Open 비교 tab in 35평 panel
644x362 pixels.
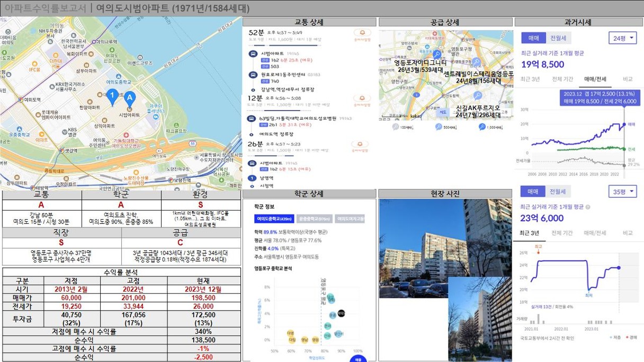point(628,233)
